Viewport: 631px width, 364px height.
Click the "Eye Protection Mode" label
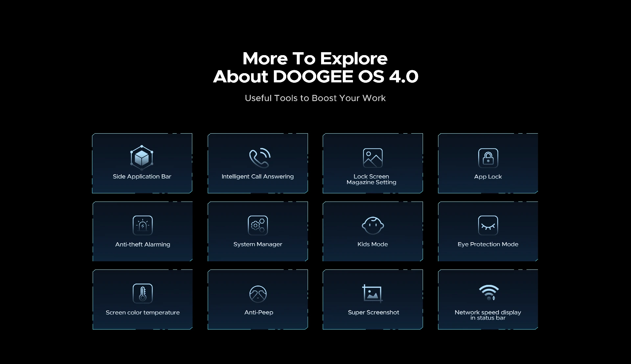(x=488, y=244)
